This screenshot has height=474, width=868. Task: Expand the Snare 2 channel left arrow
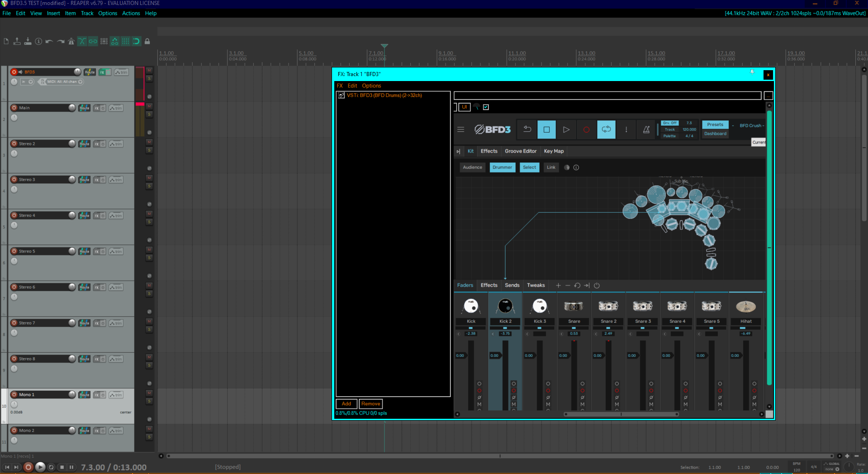click(x=596, y=334)
